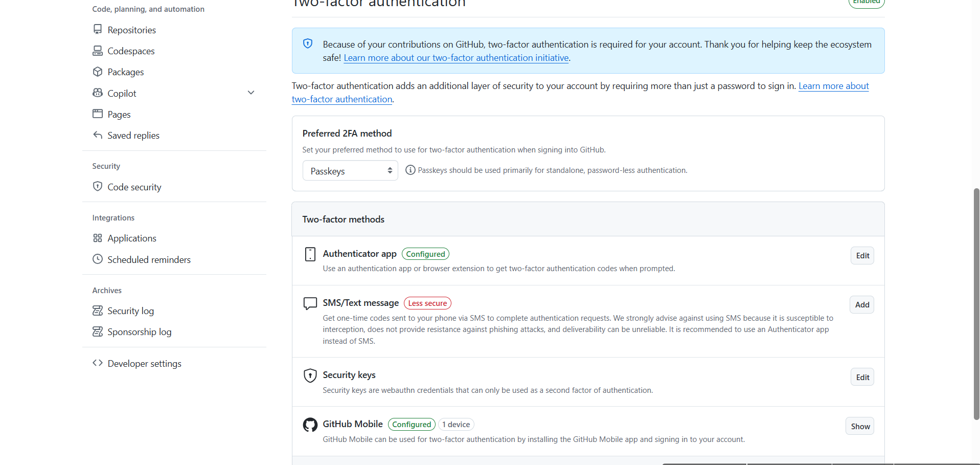This screenshot has width=980, height=465.
Task: Click the Copilot icon in sidebar
Action: (x=98, y=93)
